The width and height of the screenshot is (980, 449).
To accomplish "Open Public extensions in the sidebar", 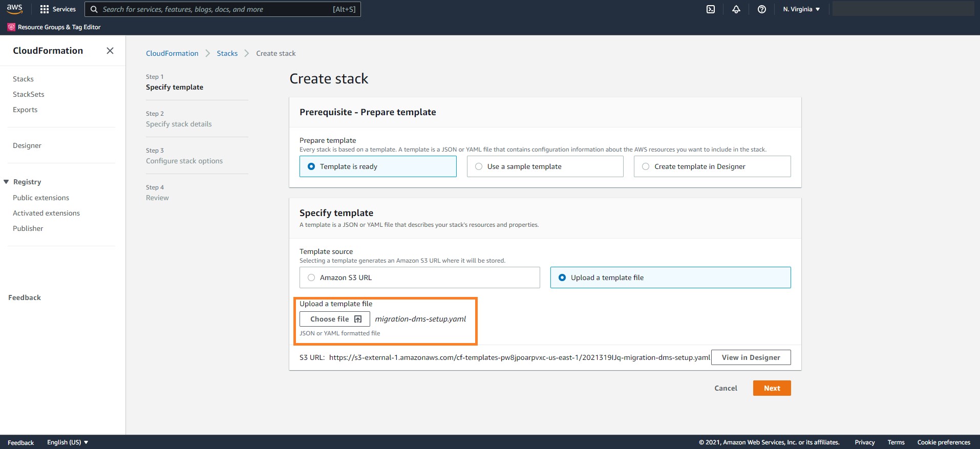I will 41,198.
